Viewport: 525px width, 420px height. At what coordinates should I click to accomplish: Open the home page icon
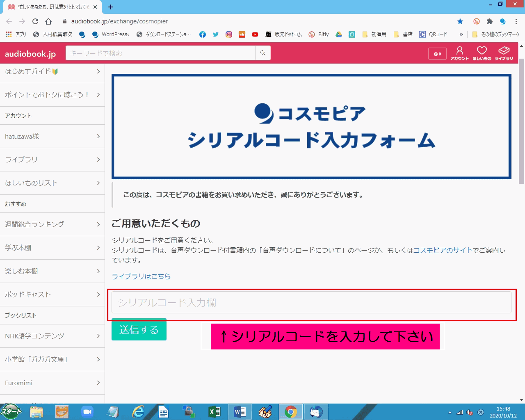coord(48,21)
